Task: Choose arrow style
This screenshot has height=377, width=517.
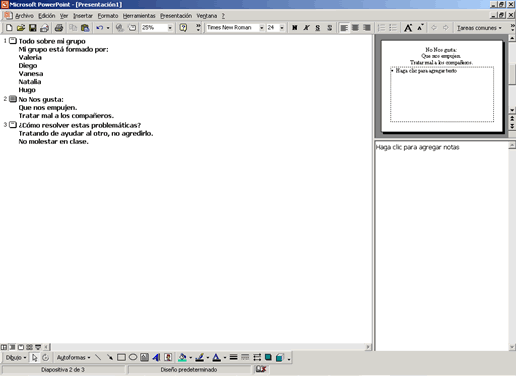Action: coord(257,358)
